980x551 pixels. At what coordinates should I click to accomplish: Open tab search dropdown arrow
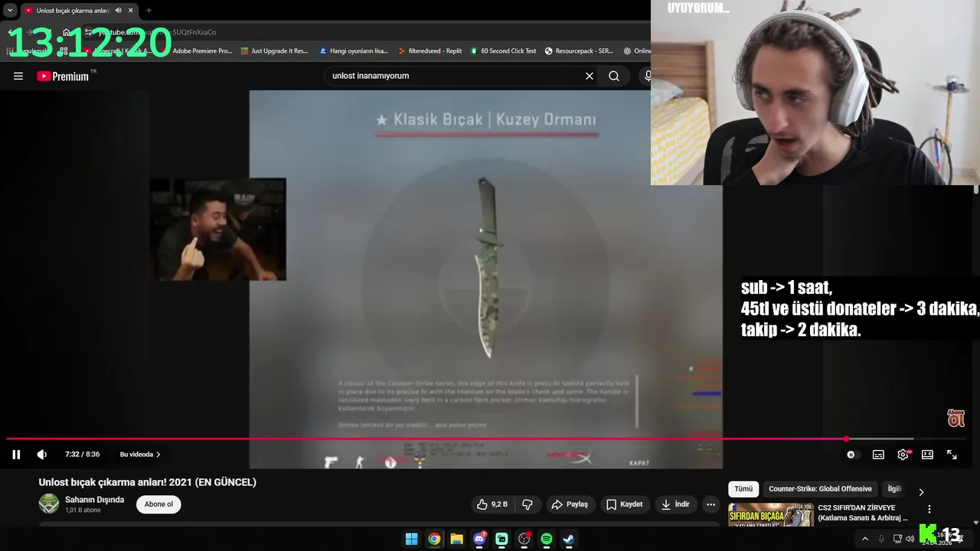[10, 11]
